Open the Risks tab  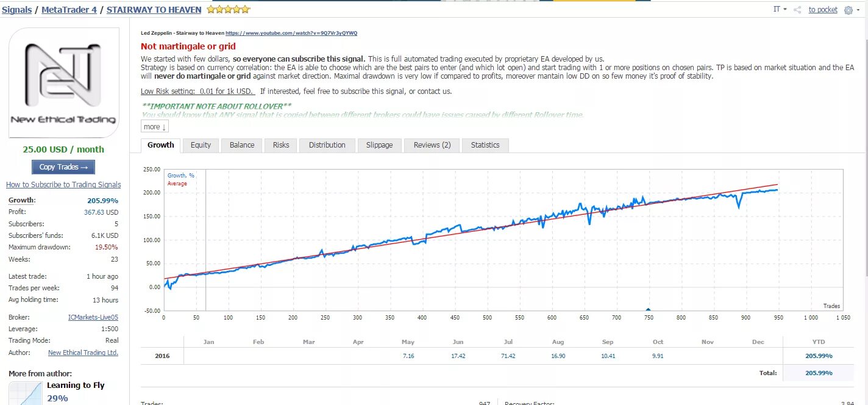[281, 145]
